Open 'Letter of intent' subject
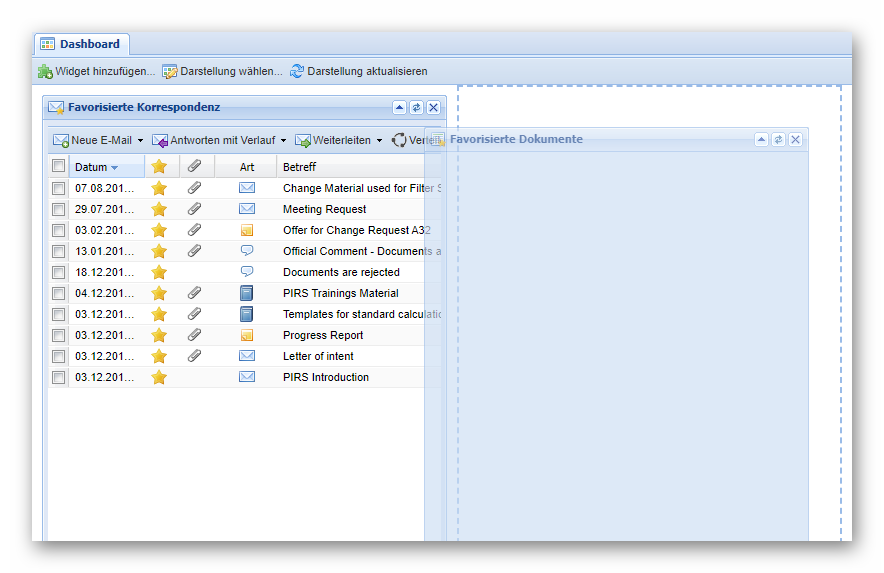884x573 pixels. click(318, 356)
